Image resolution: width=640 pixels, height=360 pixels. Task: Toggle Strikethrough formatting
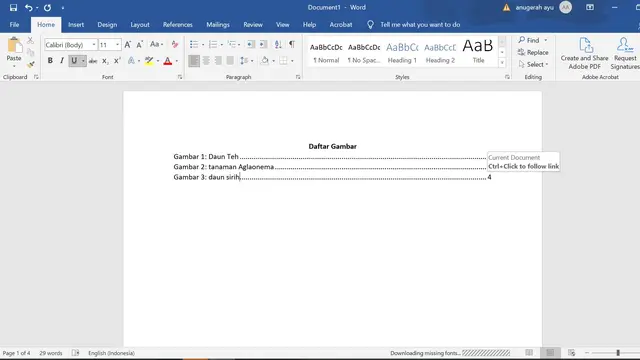click(x=93, y=61)
